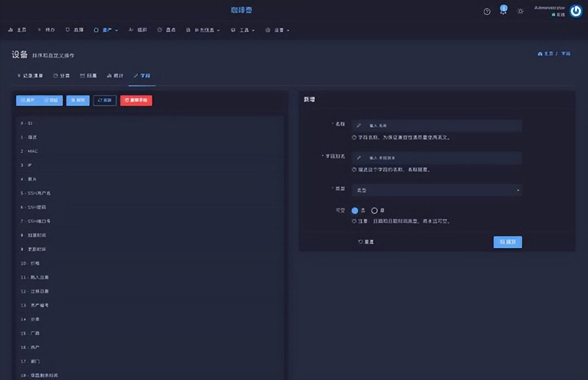Select field row numbered 4
The width and height of the screenshot is (588, 380).
click(x=150, y=179)
